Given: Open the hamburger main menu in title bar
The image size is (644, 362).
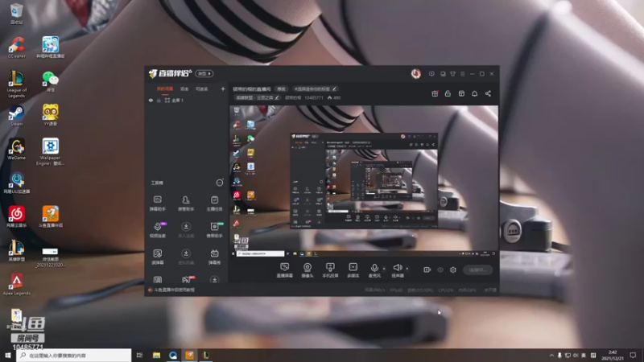Looking at the screenshot, I should click(x=462, y=74).
